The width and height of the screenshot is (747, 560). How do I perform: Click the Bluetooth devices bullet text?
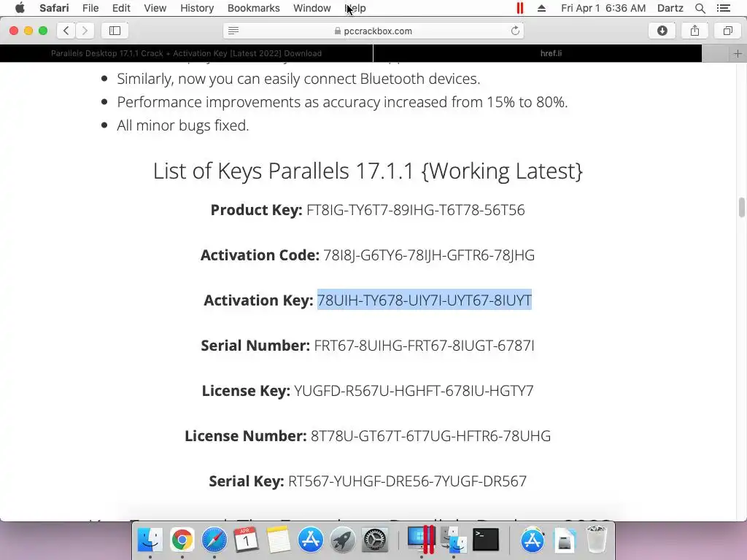(x=298, y=79)
